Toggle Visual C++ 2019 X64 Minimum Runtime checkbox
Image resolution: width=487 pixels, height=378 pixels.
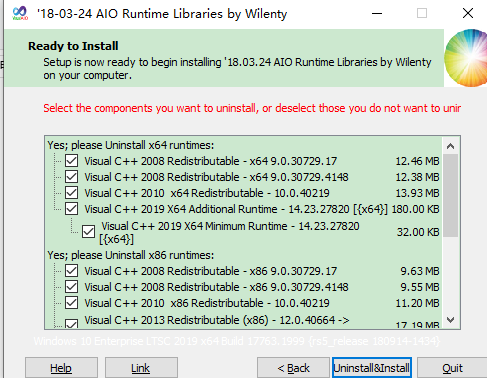(89, 232)
